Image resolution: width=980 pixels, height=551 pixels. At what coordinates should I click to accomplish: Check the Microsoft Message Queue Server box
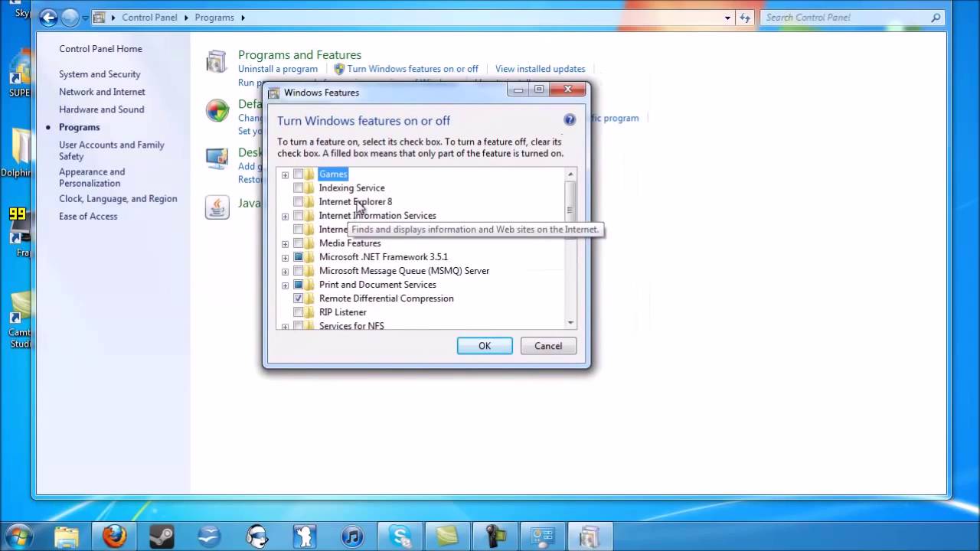click(299, 271)
